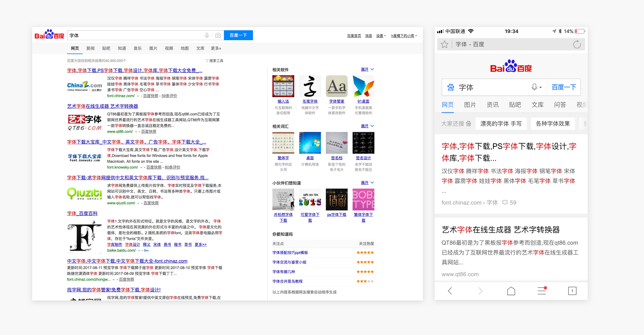Open the user account h屋檐下的小雨 dropdown

(x=404, y=36)
